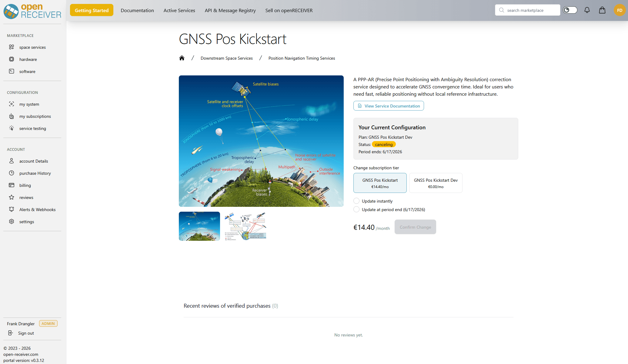Open service testing page

pyautogui.click(x=33, y=128)
